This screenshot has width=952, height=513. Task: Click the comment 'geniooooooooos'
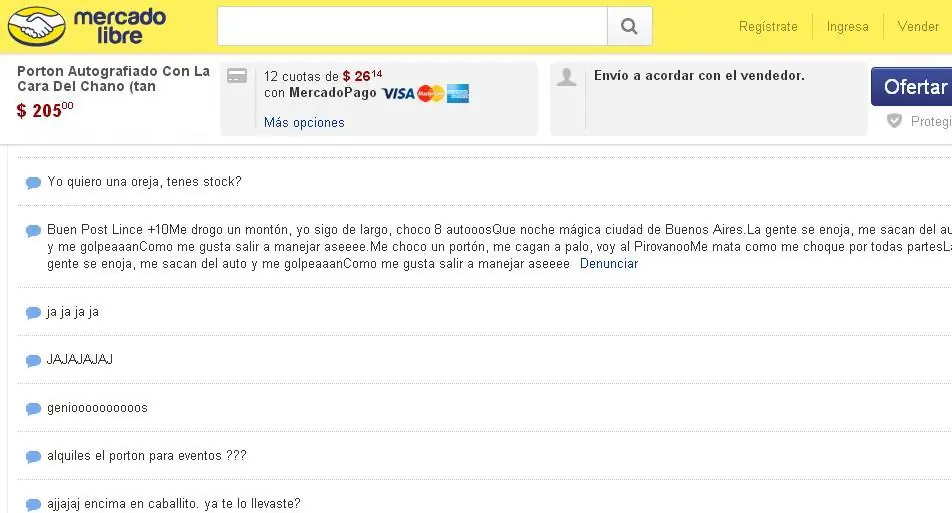[x=97, y=407]
